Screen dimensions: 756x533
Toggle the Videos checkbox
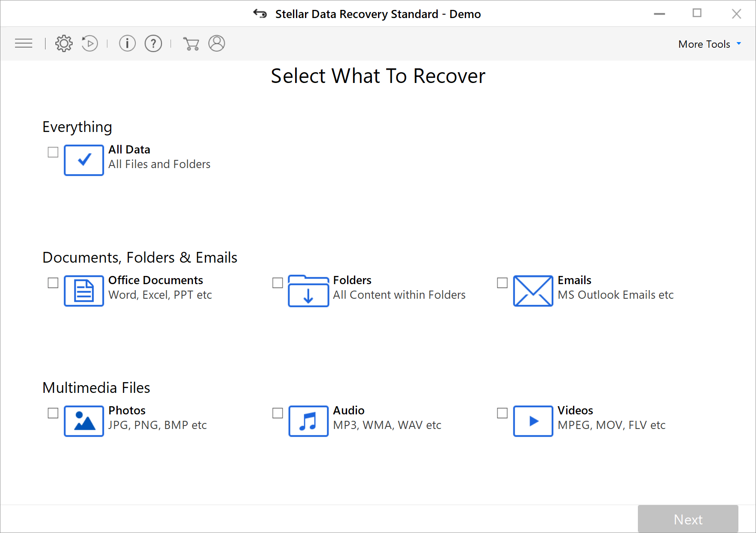[502, 413]
